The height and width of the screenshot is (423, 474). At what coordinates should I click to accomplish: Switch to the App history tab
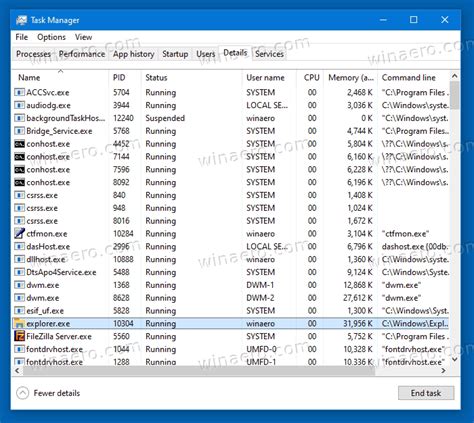tap(133, 54)
